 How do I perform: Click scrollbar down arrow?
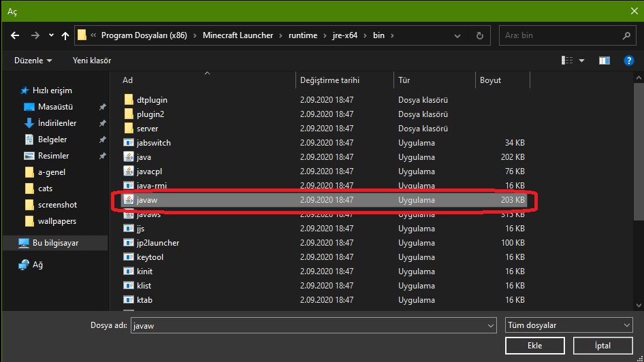click(x=639, y=306)
